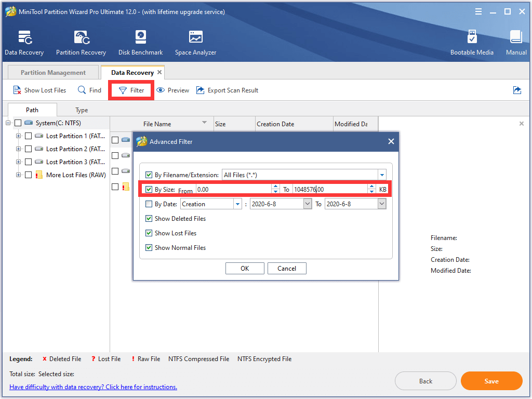Increase the From size spinner value
The image size is (532, 399).
pyautogui.click(x=275, y=187)
